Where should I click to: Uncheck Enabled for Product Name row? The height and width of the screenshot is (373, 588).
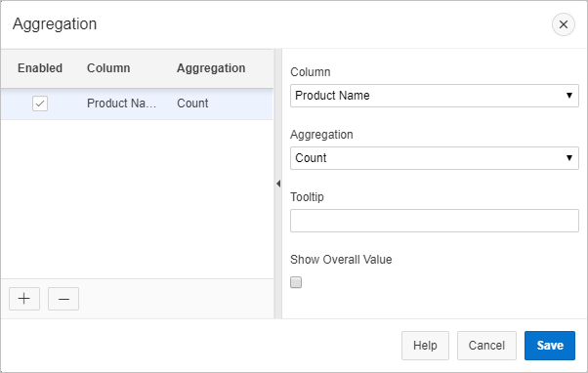pyautogui.click(x=40, y=104)
